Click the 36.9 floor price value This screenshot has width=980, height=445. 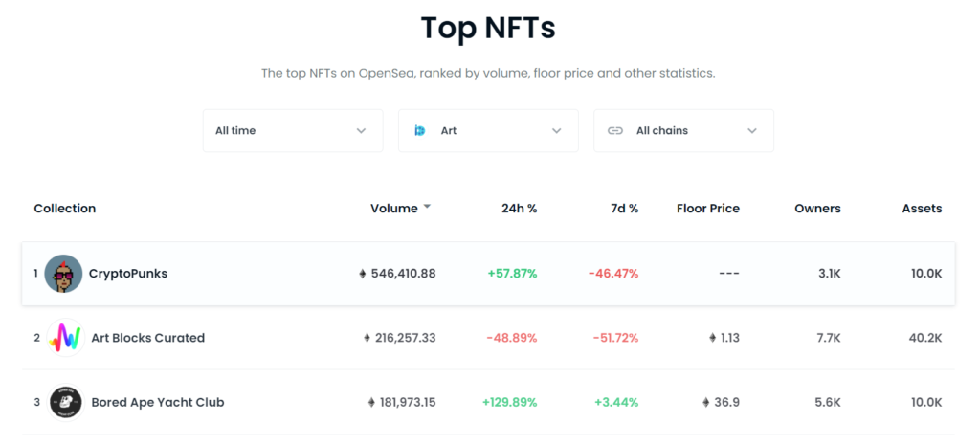coord(727,403)
